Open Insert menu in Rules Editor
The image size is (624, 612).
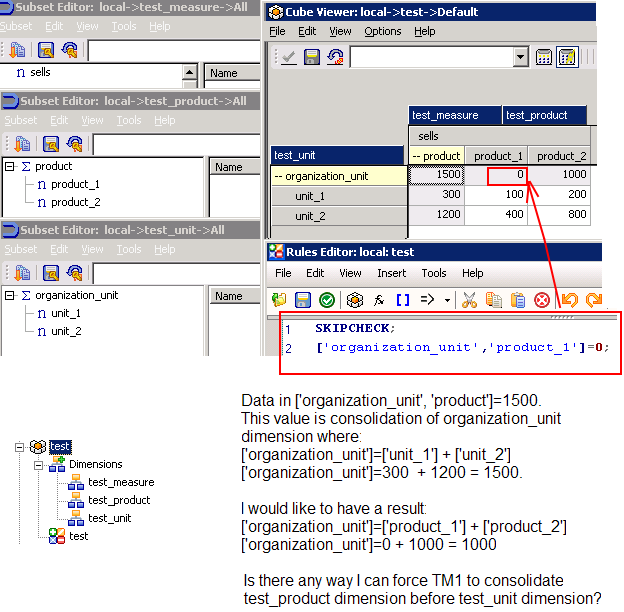[x=392, y=273]
